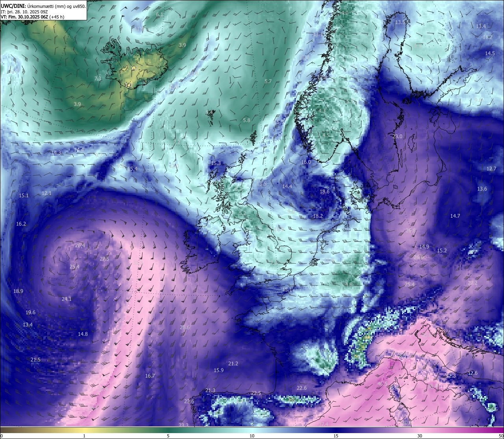Click the initial time line 'IT: þri. 28. 10. 2025 09Z'

click(x=24, y=11)
